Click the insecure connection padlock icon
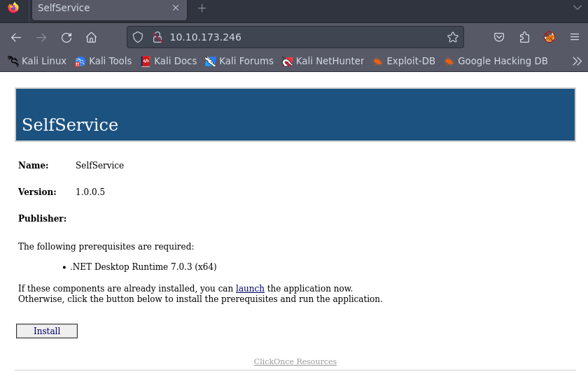 [x=157, y=37]
